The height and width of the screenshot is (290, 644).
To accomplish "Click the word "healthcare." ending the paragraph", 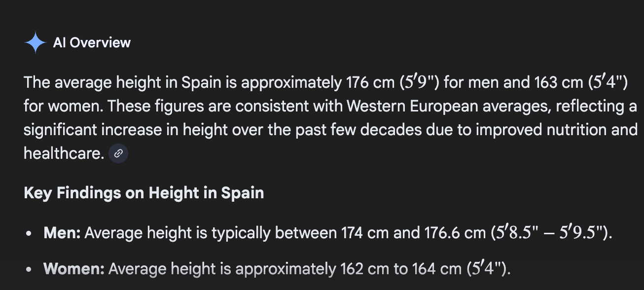I will [64, 153].
